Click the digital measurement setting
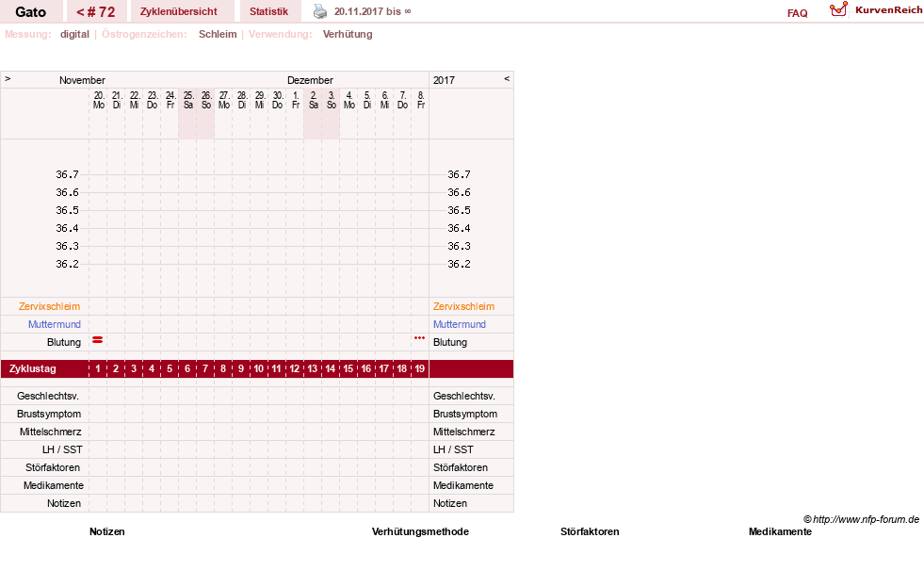Screen dimensions: 924x587 [x=74, y=34]
